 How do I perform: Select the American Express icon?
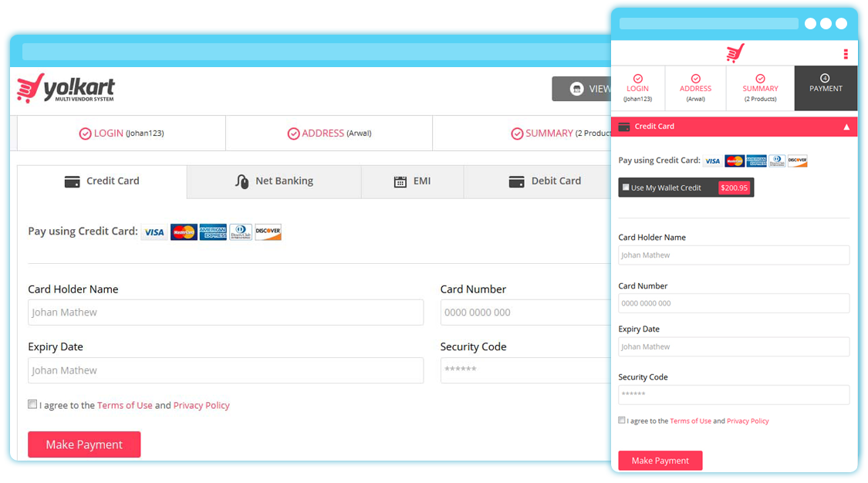click(x=213, y=231)
